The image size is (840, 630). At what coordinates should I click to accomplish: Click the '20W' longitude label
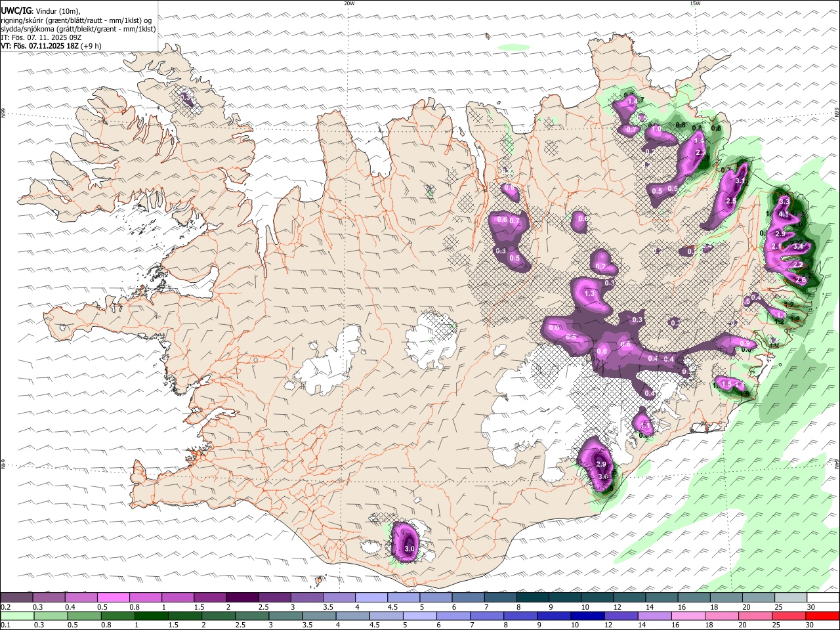tap(349, 3)
